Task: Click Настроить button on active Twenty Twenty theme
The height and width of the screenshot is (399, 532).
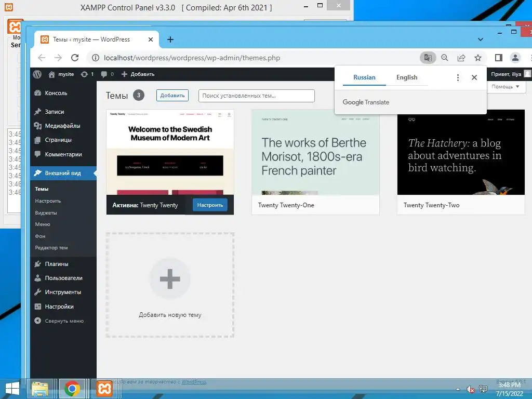Action: tap(210, 205)
